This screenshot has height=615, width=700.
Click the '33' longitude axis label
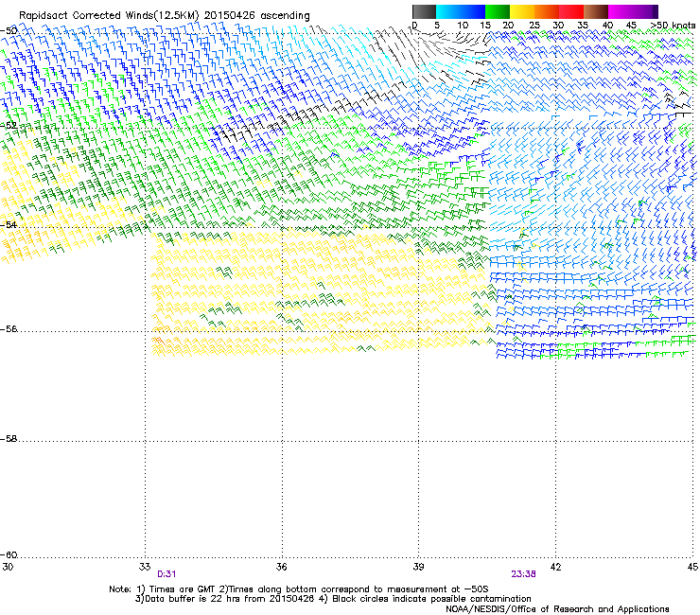coord(145,567)
